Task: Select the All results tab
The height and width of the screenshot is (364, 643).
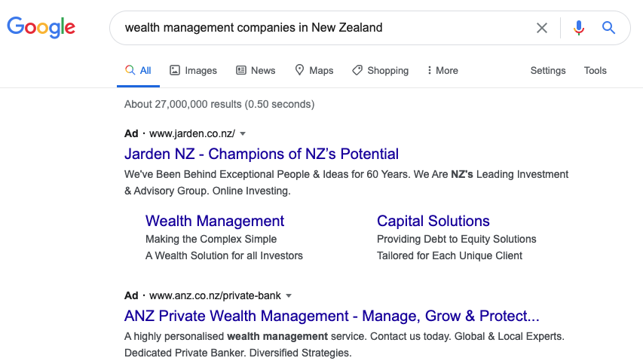Action: (x=138, y=71)
